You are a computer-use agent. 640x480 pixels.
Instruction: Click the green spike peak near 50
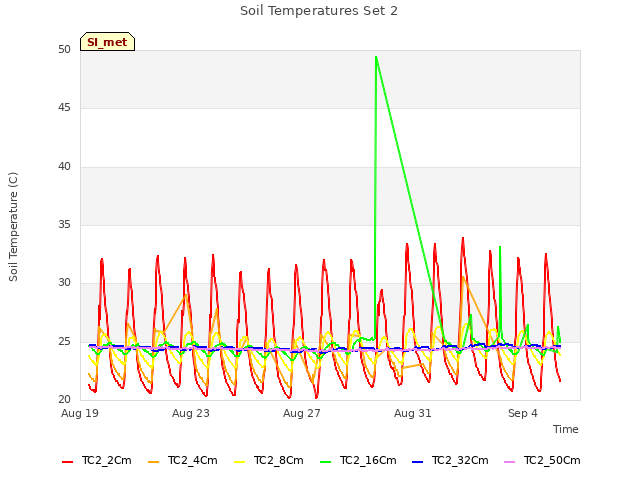376,57
